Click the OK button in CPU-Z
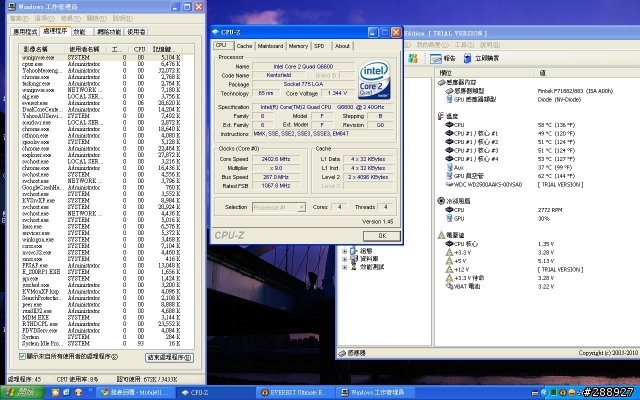 (382, 236)
